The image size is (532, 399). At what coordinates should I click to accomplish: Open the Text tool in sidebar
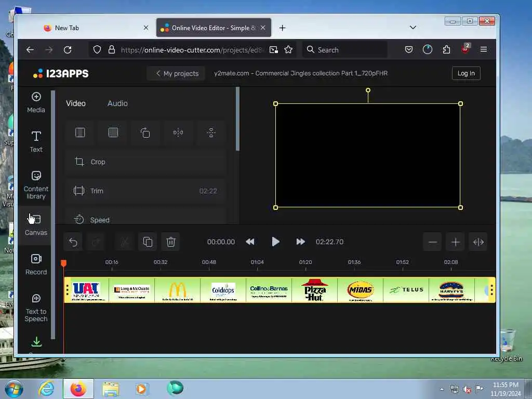pyautogui.click(x=36, y=142)
